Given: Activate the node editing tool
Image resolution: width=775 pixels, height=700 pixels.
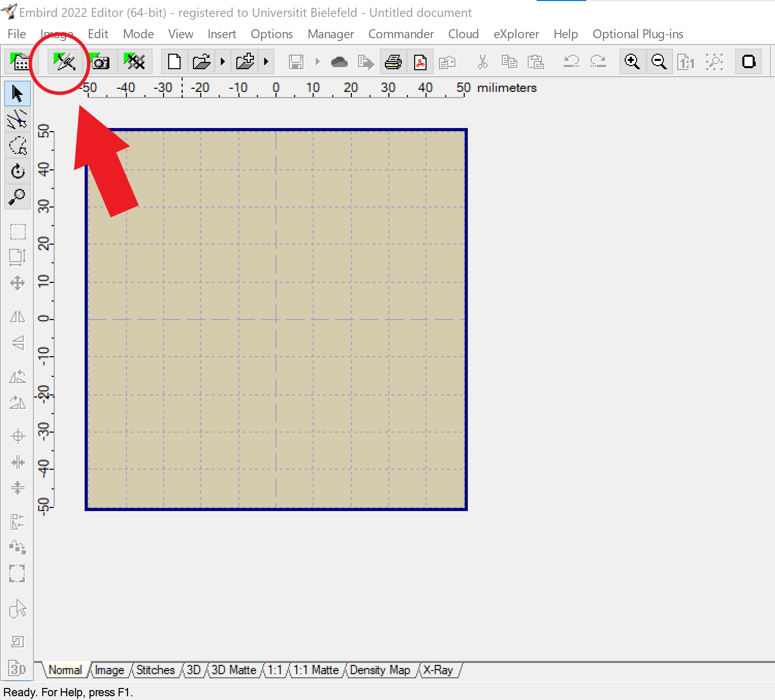Looking at the screenshot, I should point(17,119).
